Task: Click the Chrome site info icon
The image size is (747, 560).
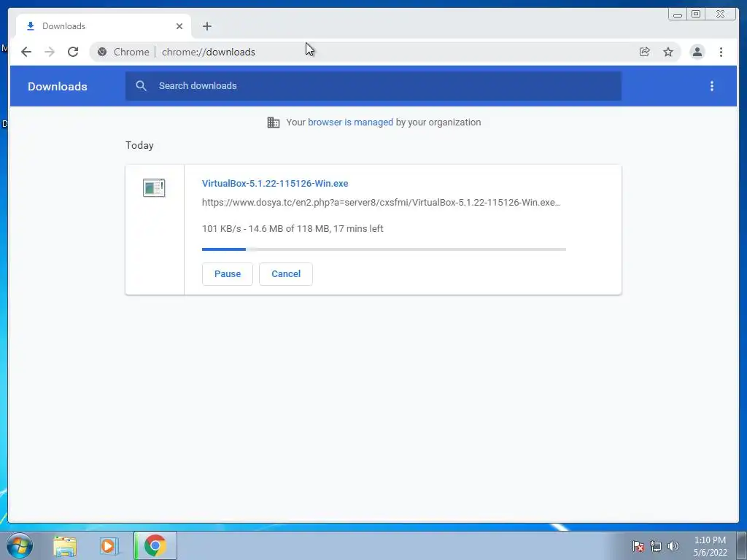Action: (102, 52)
